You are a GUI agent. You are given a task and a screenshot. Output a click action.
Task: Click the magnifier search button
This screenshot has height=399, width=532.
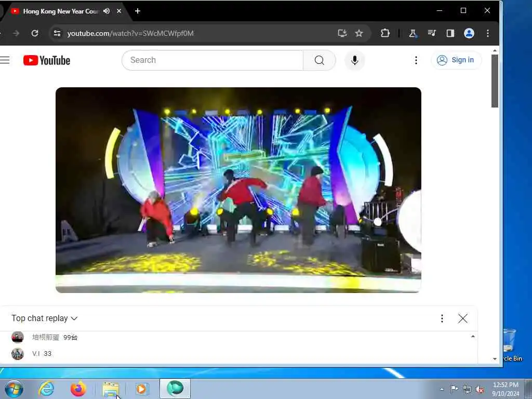[320, 60]
